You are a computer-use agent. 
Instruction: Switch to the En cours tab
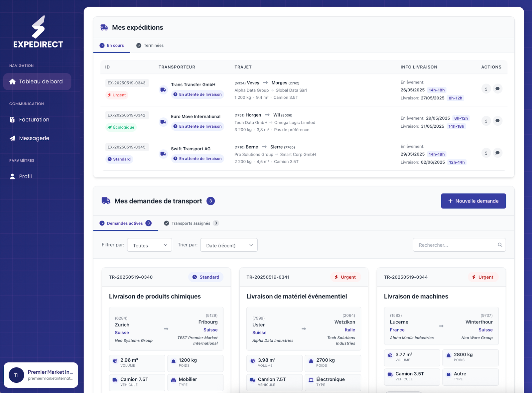point(112,46)
